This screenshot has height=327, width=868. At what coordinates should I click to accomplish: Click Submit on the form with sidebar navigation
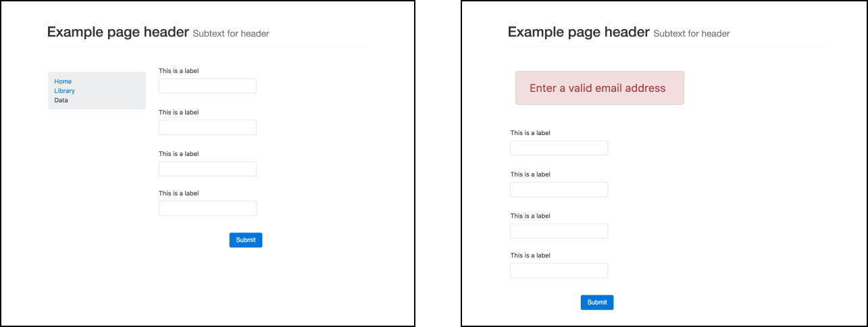(246, 240)
